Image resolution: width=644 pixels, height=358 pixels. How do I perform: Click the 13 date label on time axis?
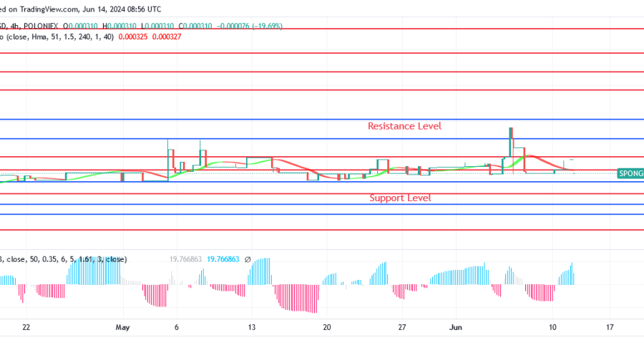[x=251, y=328]
